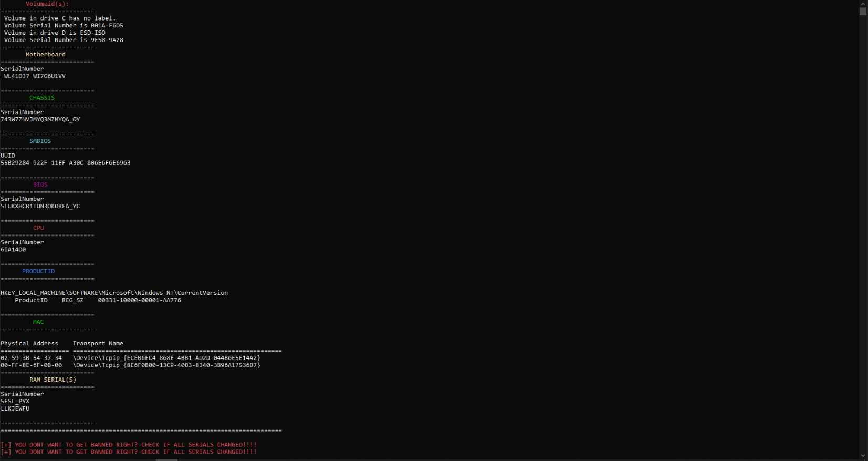The height and width of the screenshot is (461, 868).
Task: Click the 'Volumeid(s):' heading
Action: click(x=47, y=4)
